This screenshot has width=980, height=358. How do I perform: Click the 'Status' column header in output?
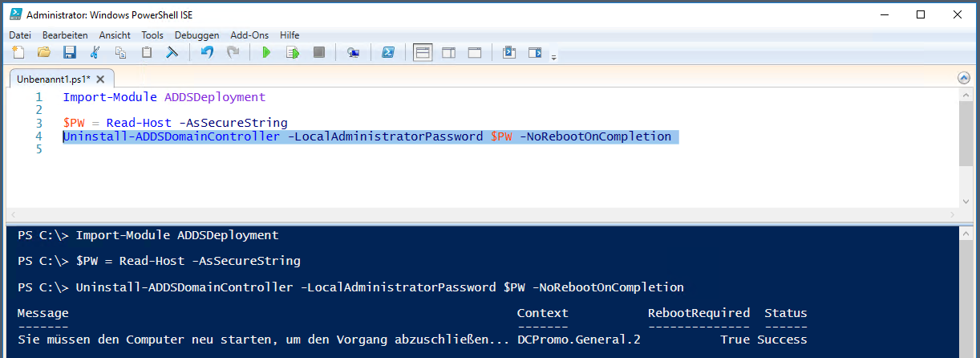(x=786, y=313)
